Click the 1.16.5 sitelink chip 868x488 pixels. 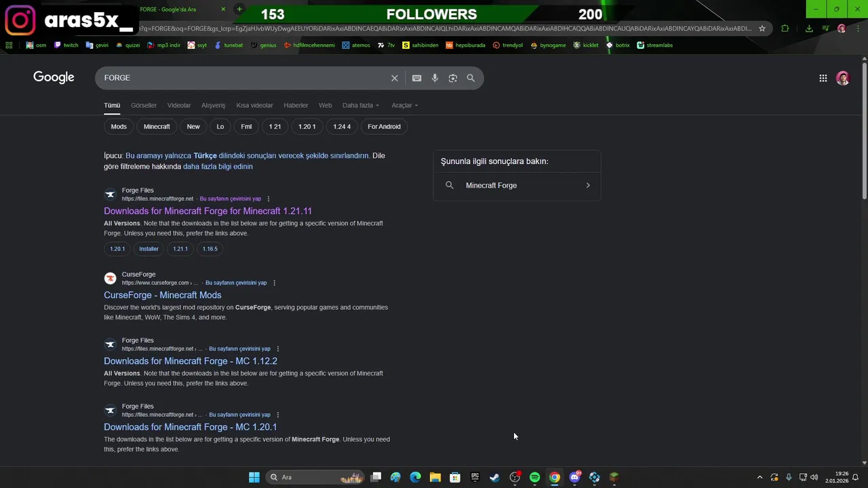[210, 249]
